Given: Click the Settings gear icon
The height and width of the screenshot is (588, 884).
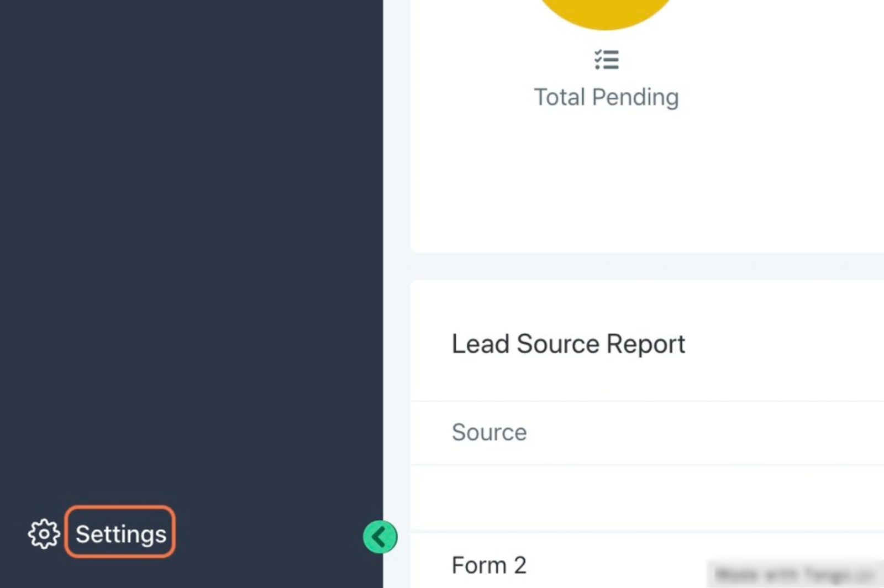Looking at the screenshot, I should point(44,534).
